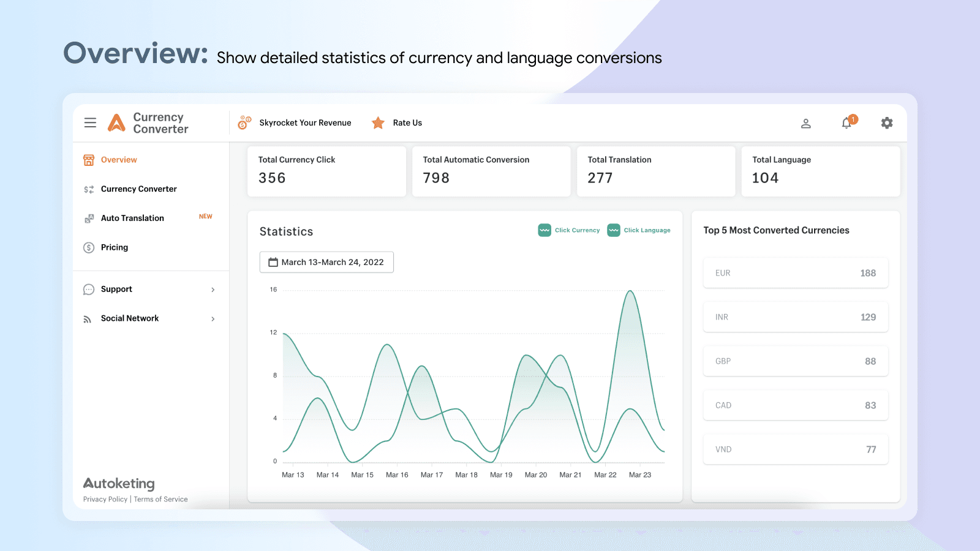Open the hamburger menu icon

(90, 122)
